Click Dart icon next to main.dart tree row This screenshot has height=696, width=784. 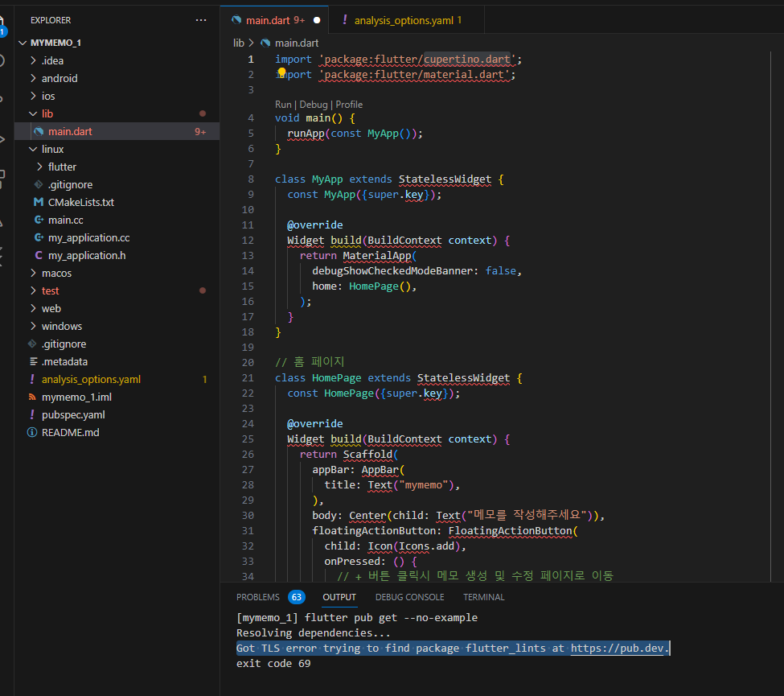click(39, 132)
